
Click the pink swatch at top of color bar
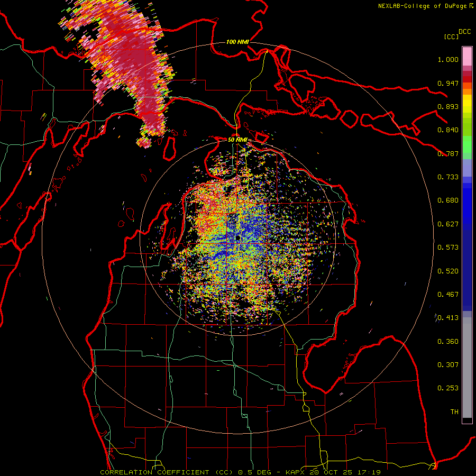tap(467, 56)
